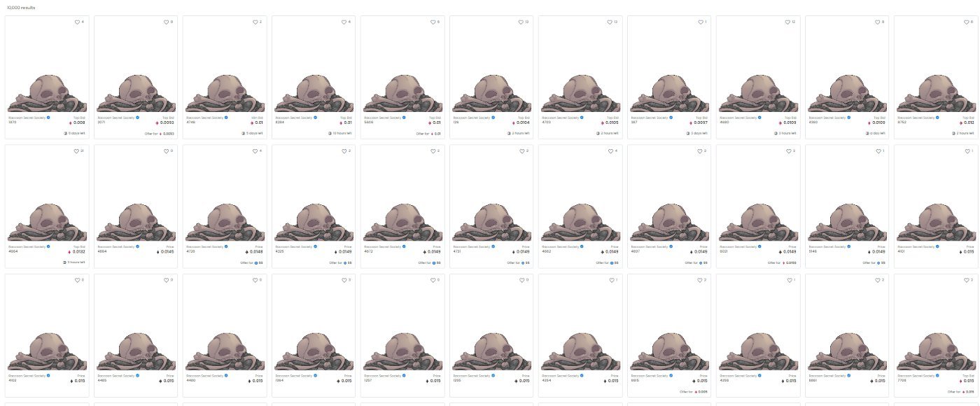Click the 'Offer for 0.01' text on token 5606
The height and width of the screenshot is (406, 980).
click(x=428, y=133)
